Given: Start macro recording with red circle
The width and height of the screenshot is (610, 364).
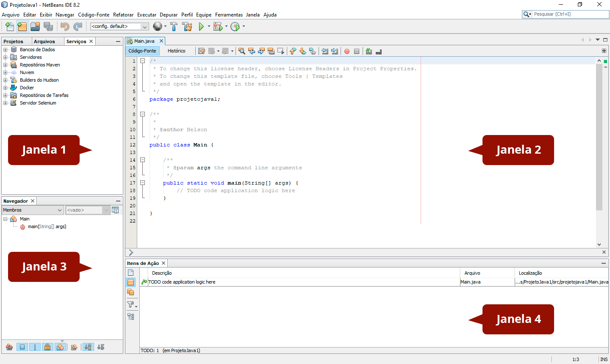Looking at the screenshot, I should coord(347,51).
